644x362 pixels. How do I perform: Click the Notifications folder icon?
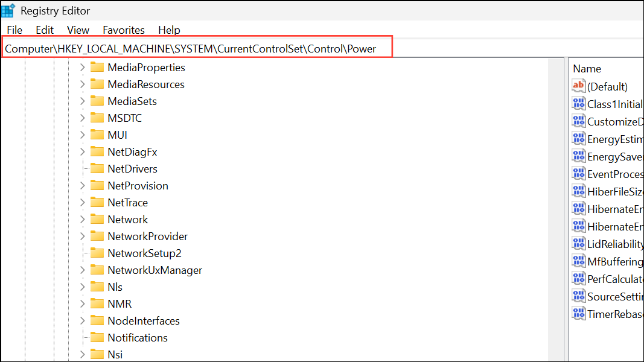pyautogui.click(x=97, y=337)
